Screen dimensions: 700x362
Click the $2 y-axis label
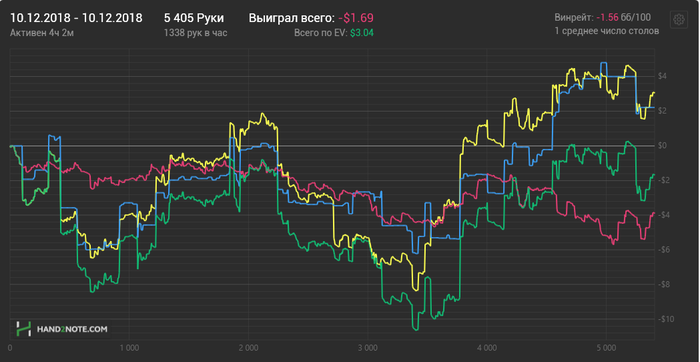click(662, 111)
